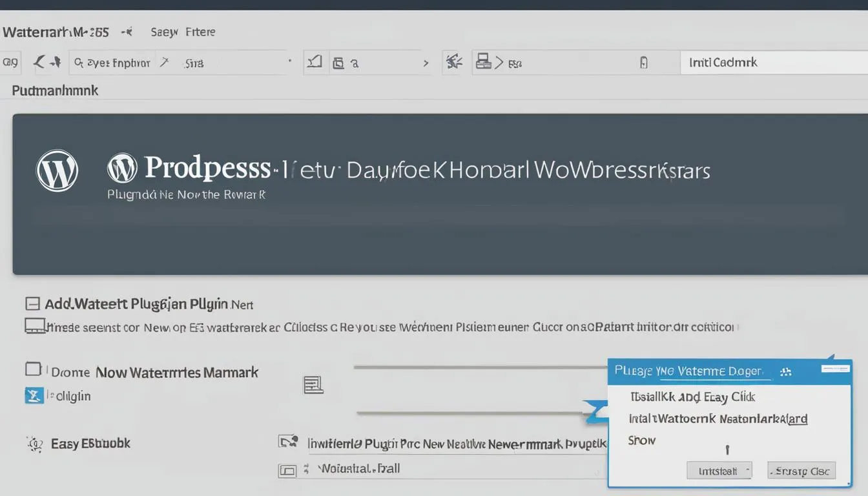Click the large WordPress logo in the banner
Viewport: 868px width, 496px height.
[x=57, y=170]
